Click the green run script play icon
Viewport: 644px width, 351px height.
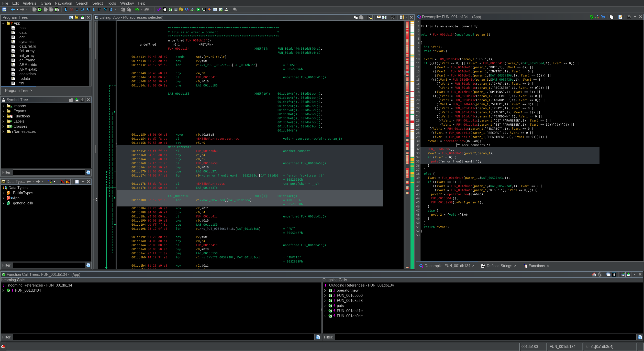pos(198,9)
